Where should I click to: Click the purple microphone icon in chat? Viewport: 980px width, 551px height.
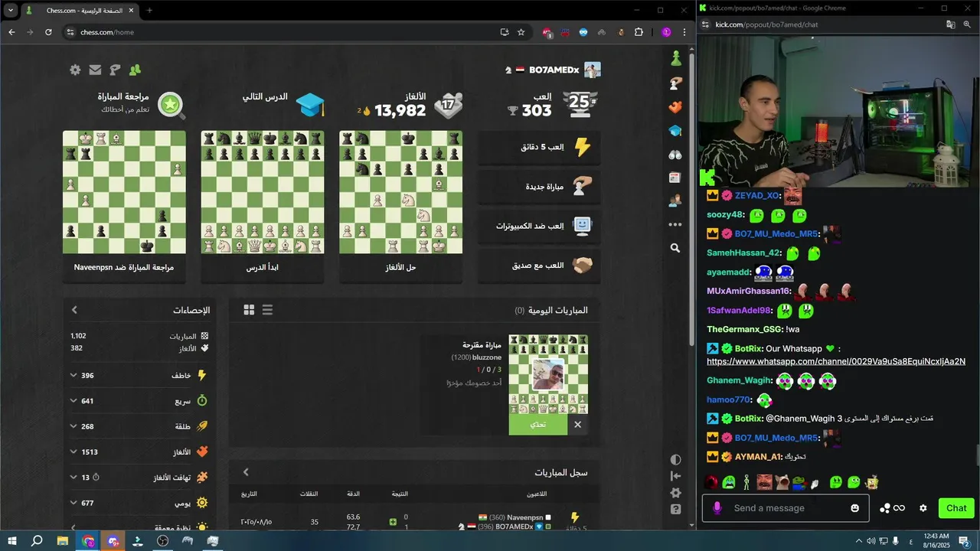pyautogui.click(x=717, y=508)
